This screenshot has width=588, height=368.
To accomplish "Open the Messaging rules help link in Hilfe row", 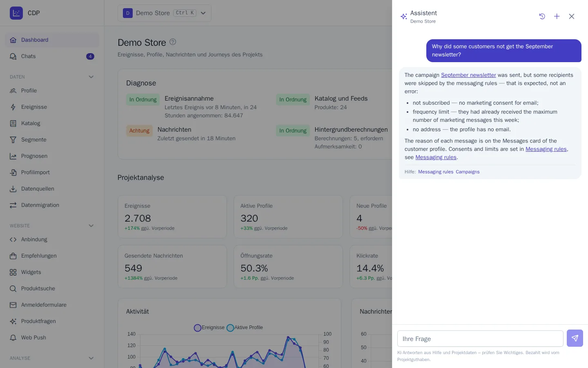I will (436, 172).
